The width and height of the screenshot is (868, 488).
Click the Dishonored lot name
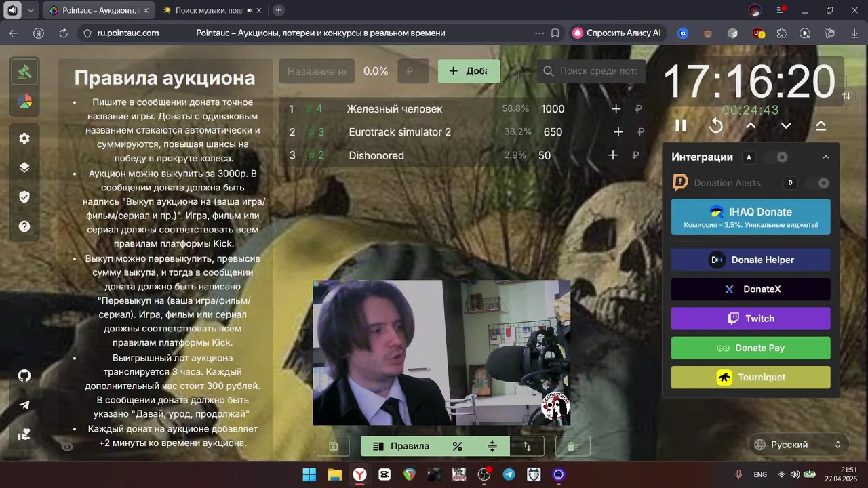point(376,155)
